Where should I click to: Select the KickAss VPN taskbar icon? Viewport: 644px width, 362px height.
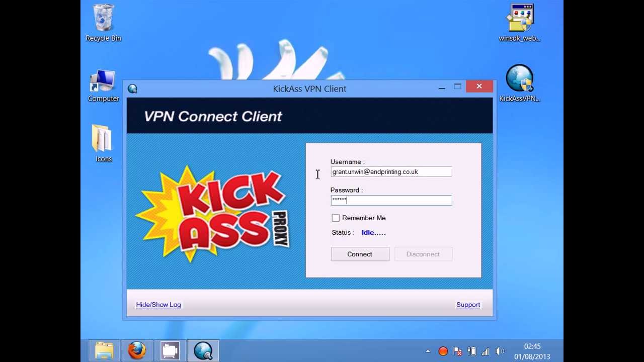click(203, 350)
